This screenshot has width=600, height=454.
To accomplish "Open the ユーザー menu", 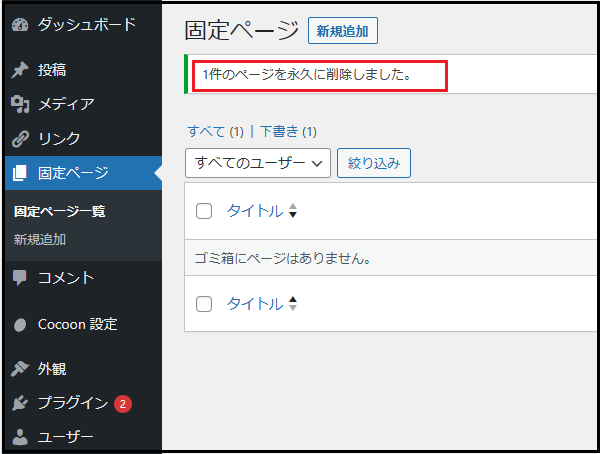I will 83,437.
